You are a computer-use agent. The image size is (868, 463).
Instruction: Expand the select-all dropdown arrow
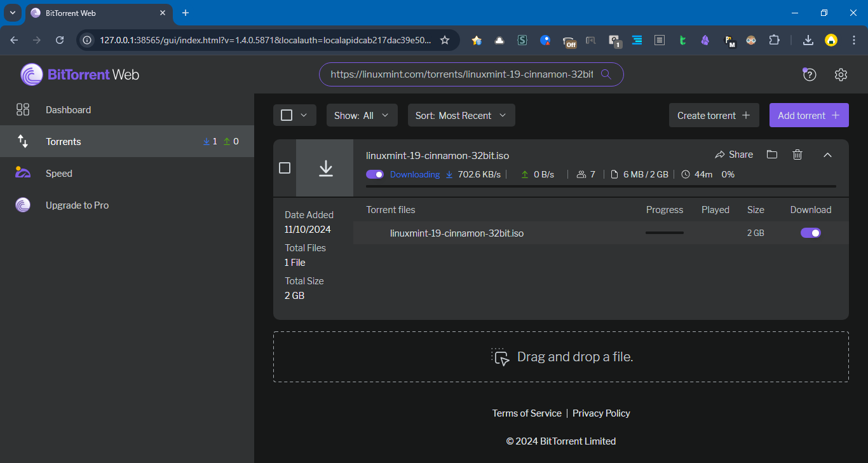304,115
